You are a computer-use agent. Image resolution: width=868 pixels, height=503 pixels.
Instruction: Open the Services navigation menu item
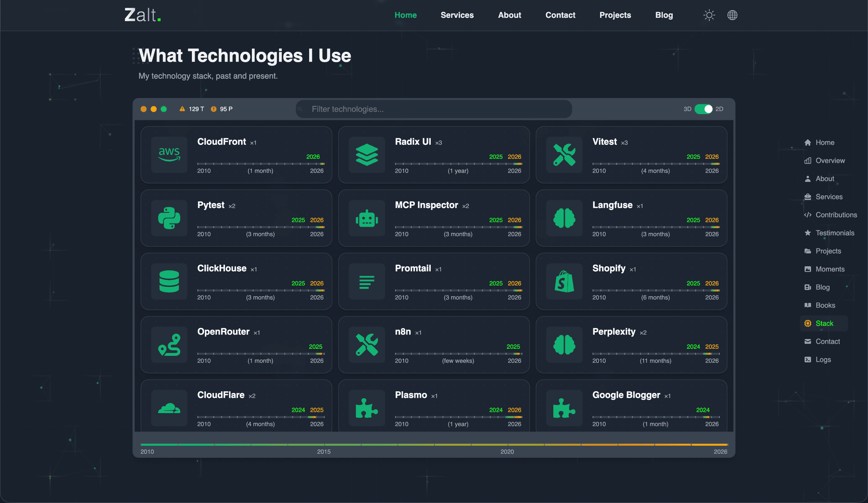457,15
